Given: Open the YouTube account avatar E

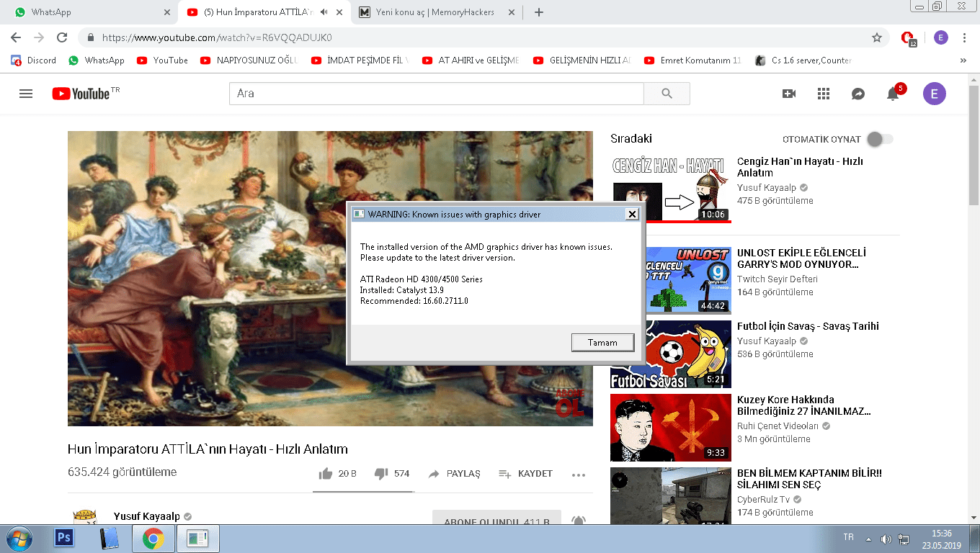Looking at the screenshot, I should (935, 94).
